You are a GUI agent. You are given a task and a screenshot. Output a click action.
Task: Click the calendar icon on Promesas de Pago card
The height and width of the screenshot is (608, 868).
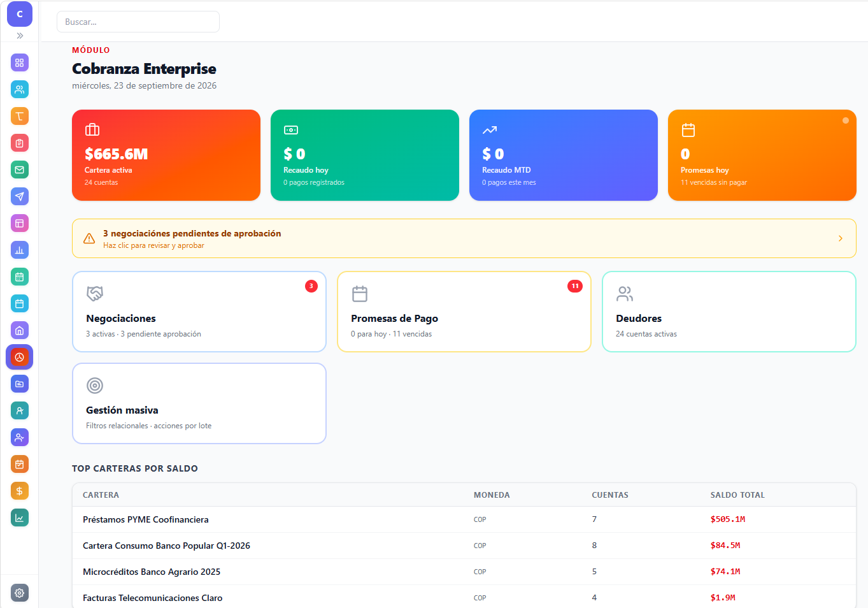pos(360,293)
